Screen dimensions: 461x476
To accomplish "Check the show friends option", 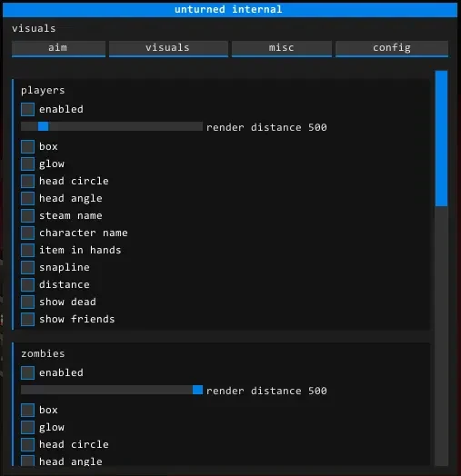I will 27,320.
